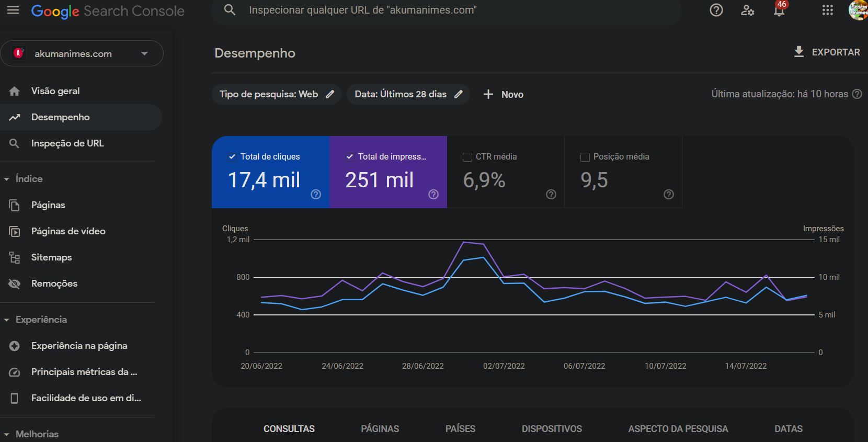Viewport: 868px width, 442px height.
Task: Open the Google apps grid
Action: click(x=827, y=10)
